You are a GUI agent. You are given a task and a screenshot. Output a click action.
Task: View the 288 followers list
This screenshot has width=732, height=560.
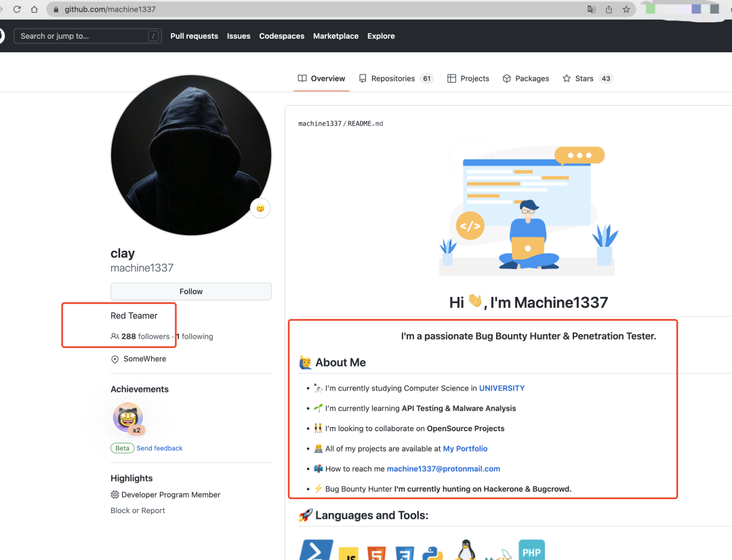click(145, 336)
